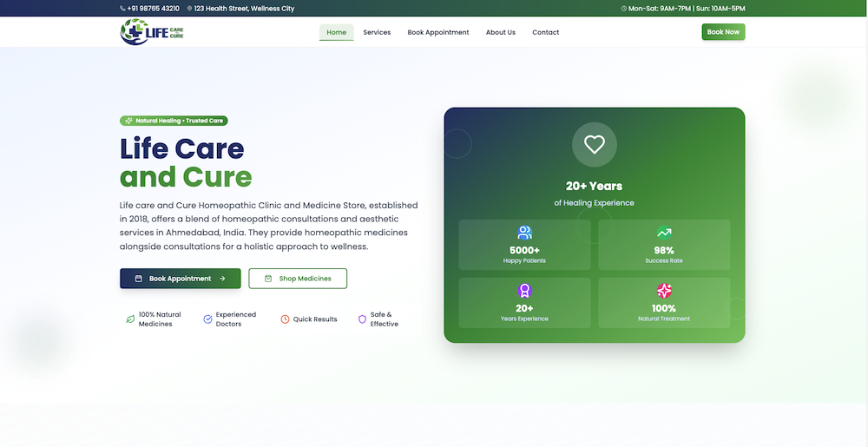Image resolution: width=868 pixels, height=447 pixels.
Task: Click the Quick Results label
Action: (x=315, y=319)
